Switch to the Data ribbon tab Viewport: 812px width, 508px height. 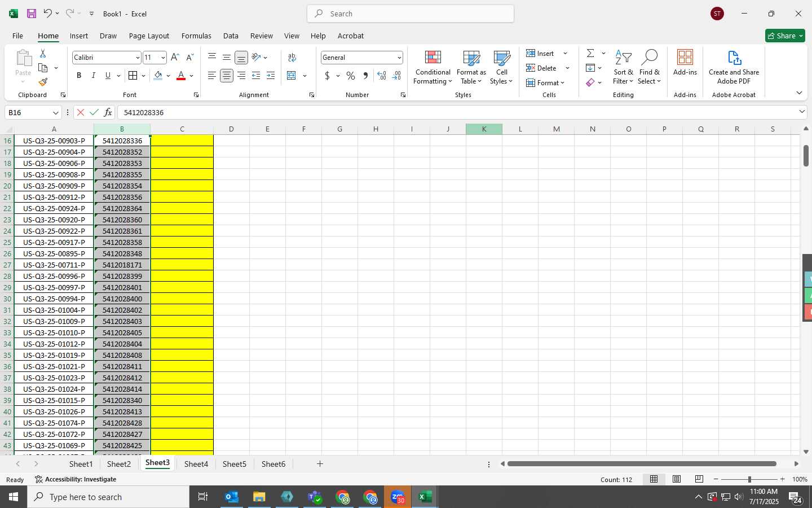[x=231, y=36]
